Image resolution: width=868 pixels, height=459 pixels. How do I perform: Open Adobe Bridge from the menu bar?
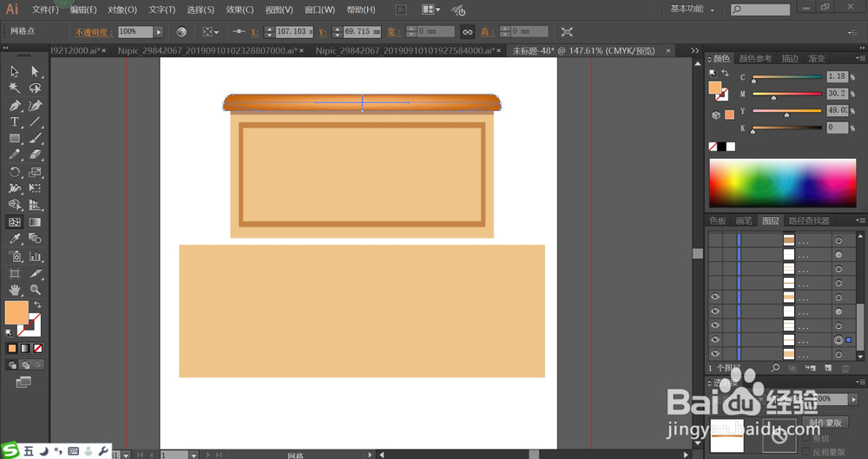click(401, 10)
